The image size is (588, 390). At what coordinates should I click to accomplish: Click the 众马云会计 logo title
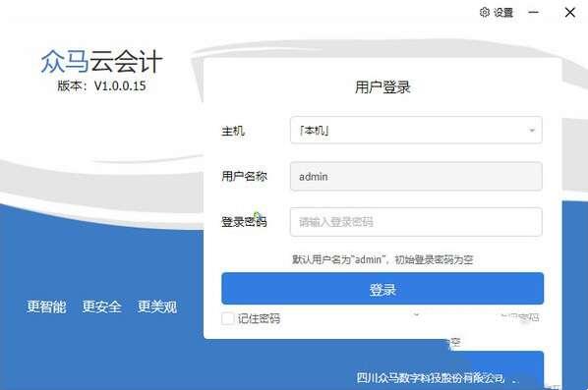tap(101, 62)
